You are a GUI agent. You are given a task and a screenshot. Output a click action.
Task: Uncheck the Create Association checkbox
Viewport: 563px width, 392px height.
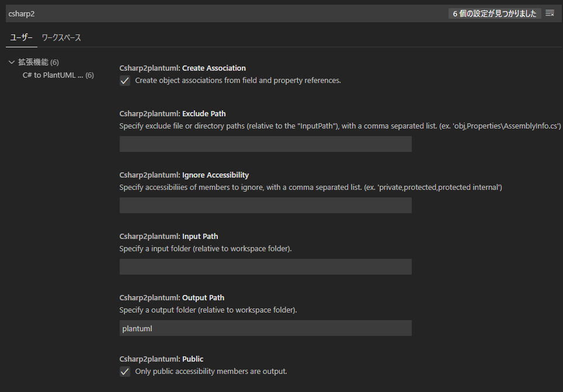(x=125, y=81)
